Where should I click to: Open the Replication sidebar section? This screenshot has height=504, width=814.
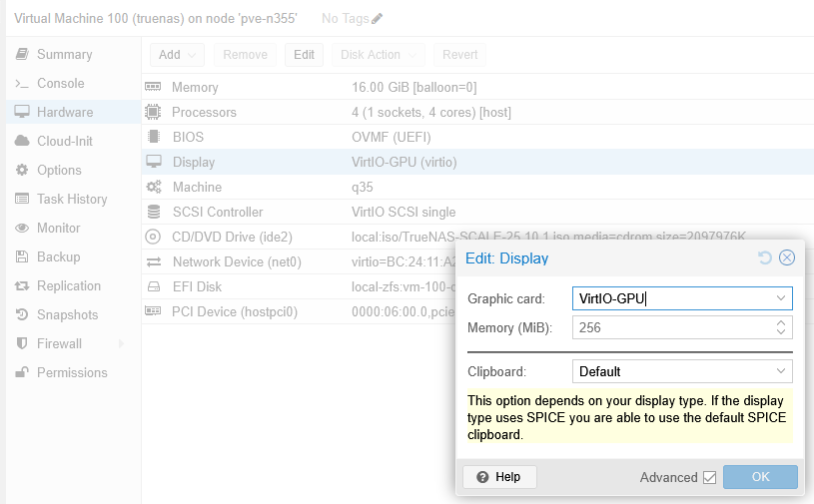coord(68,285)
